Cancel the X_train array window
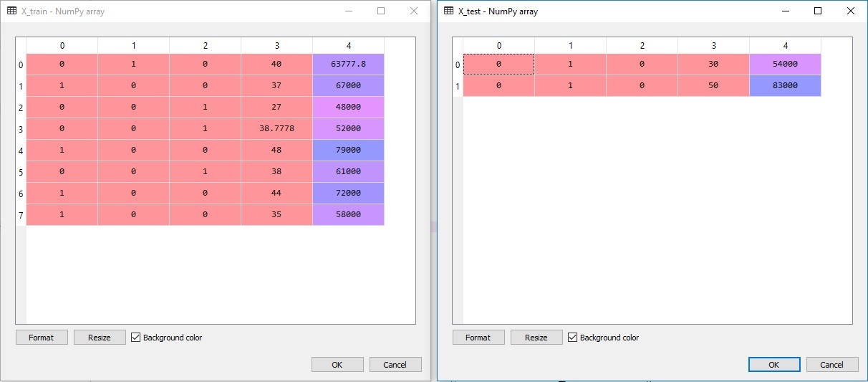This screenshot has height=382, width=868. (x=395, y=364)
